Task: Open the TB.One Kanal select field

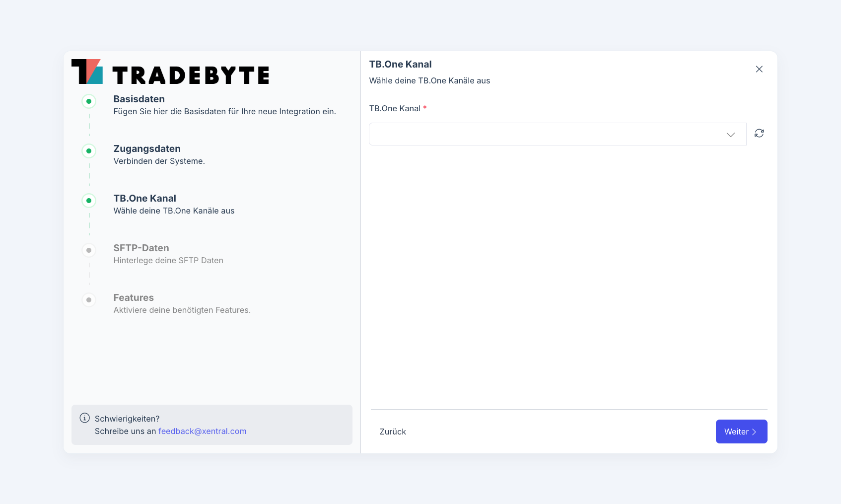Action: click(x=546, y=134)
